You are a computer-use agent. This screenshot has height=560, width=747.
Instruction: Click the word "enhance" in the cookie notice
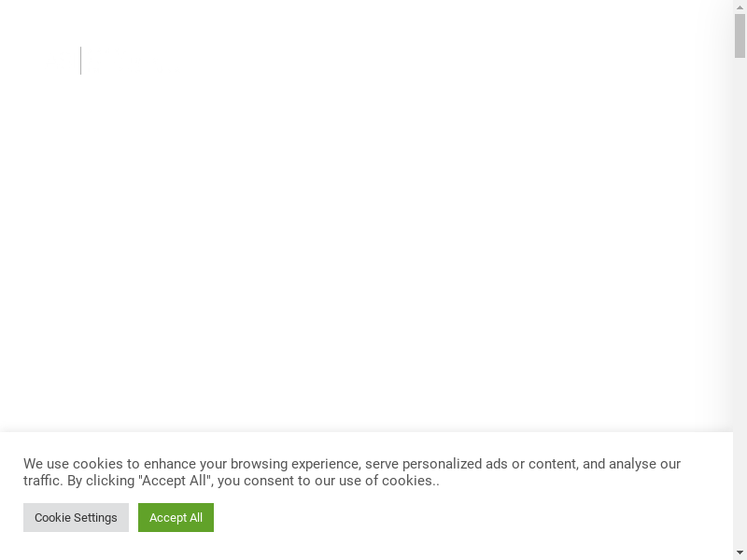tap(171, 464)
